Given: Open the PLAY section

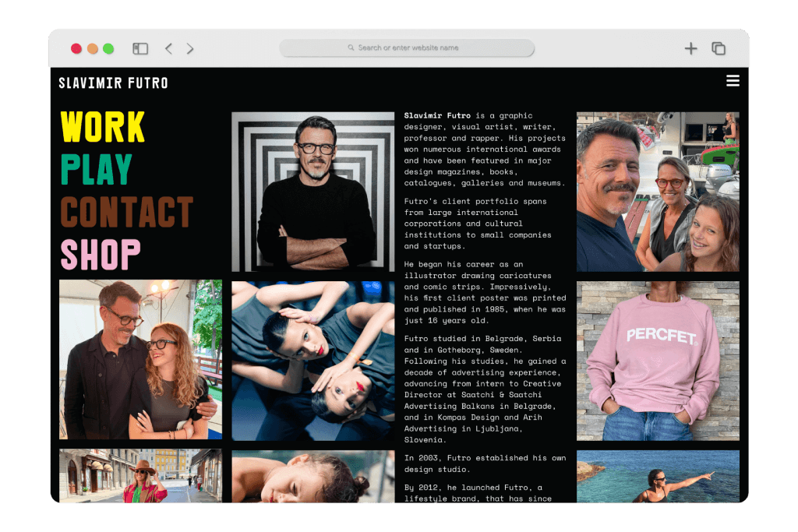Looking at the screenshot, I should pos(96,167).
